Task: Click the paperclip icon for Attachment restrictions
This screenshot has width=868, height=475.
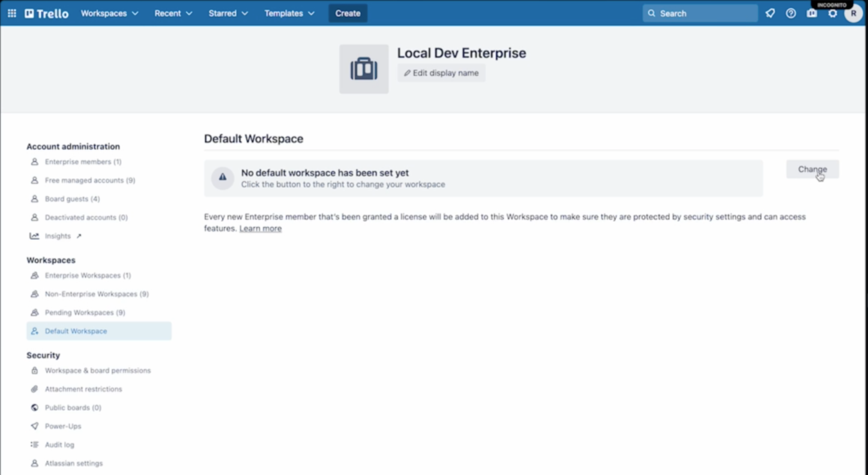Action: tap(35, 389)
